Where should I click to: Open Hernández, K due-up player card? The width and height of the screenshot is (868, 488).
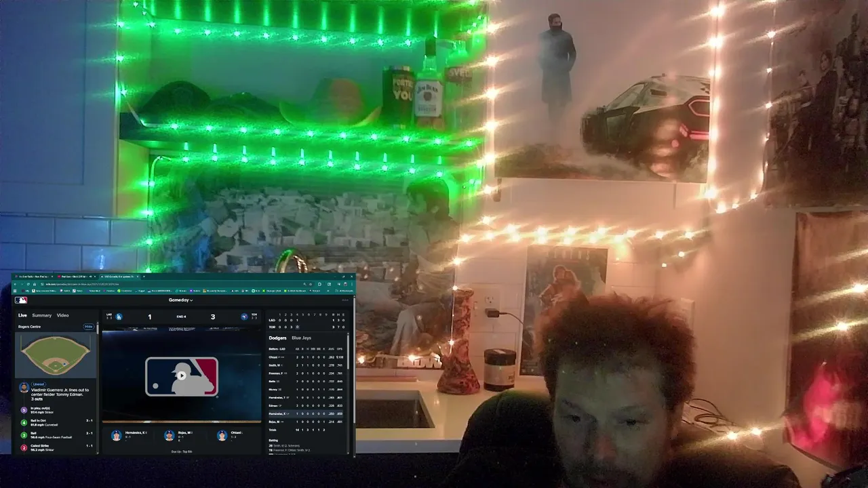click(129, 435)
